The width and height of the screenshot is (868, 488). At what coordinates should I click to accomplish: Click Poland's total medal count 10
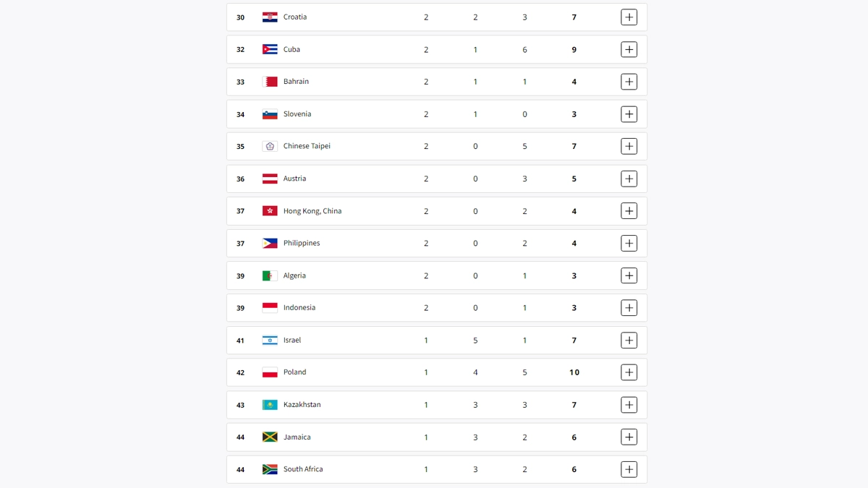574,372
